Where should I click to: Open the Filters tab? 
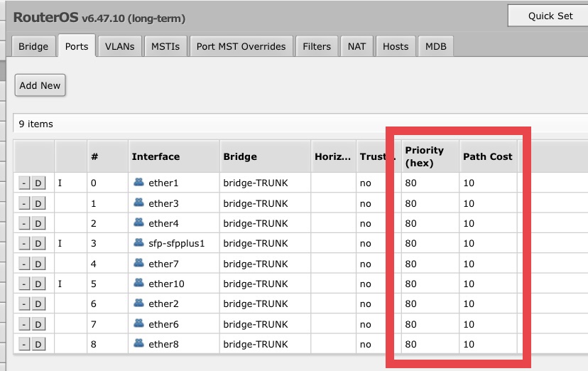pyautogui.click(x=317, y=46)
